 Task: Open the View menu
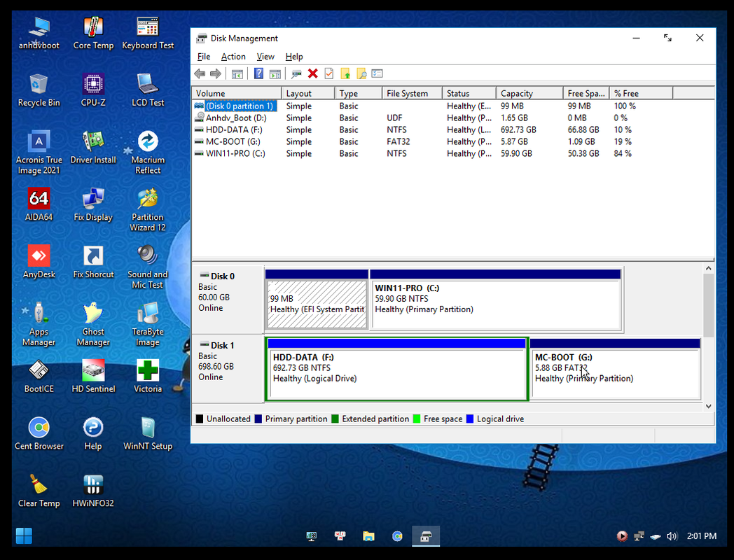[265, 57]
